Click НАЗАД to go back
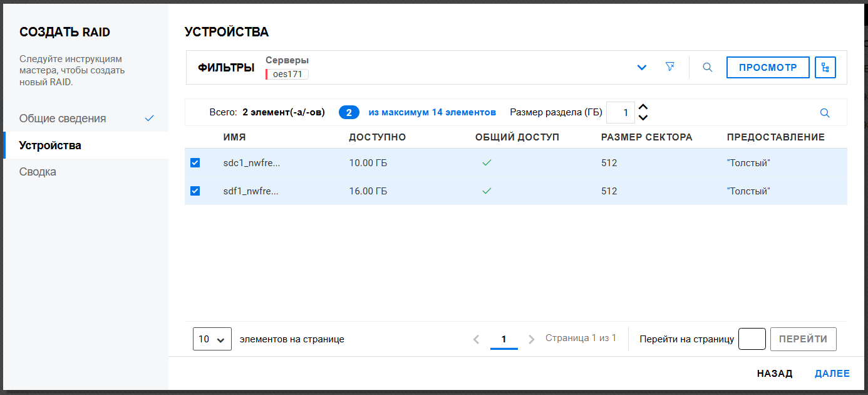Image resolution: width=868 pixels, height=395 pixels. [775, 374]
